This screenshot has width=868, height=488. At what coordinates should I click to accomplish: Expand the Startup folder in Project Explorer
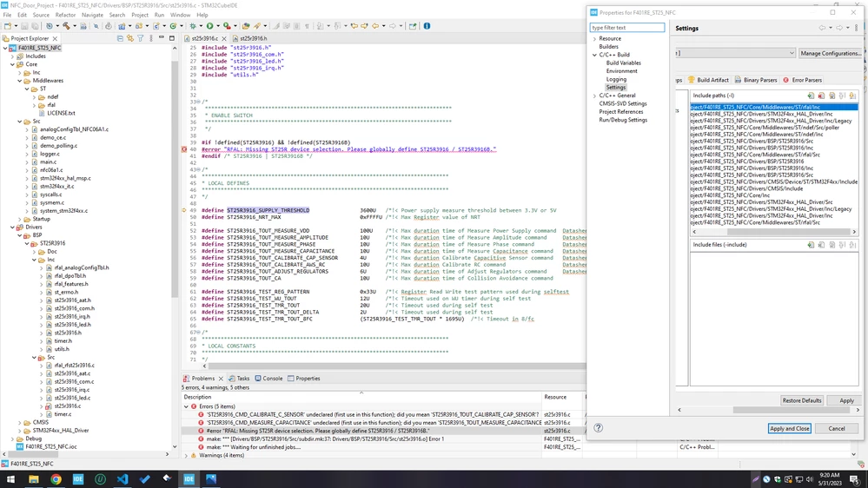20,219
